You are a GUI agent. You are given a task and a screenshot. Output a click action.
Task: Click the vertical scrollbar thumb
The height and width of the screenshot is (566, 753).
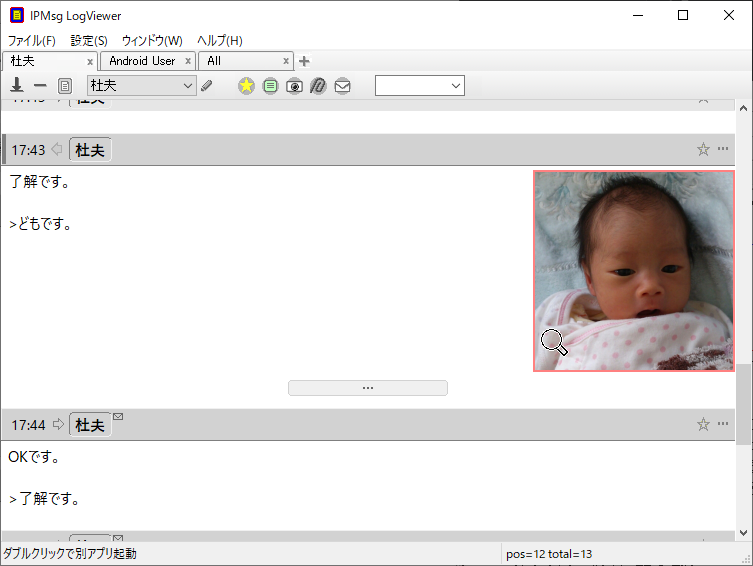pos(743,404)
